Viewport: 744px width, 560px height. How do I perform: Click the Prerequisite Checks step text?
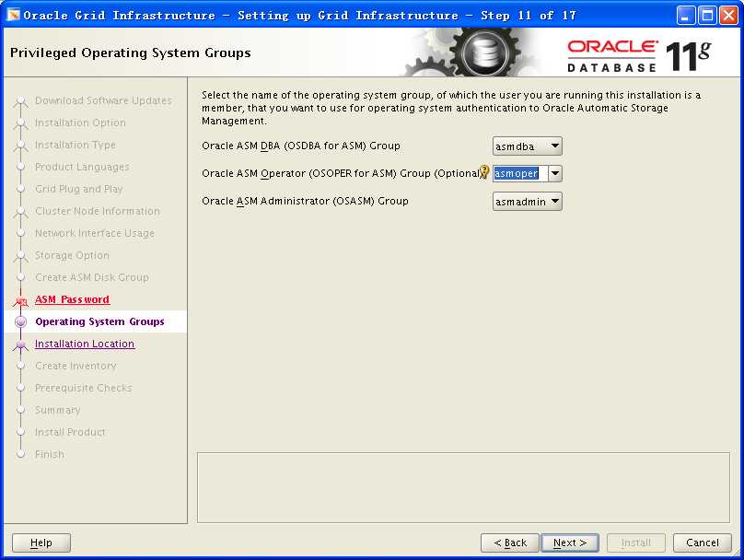click(84, 388)
